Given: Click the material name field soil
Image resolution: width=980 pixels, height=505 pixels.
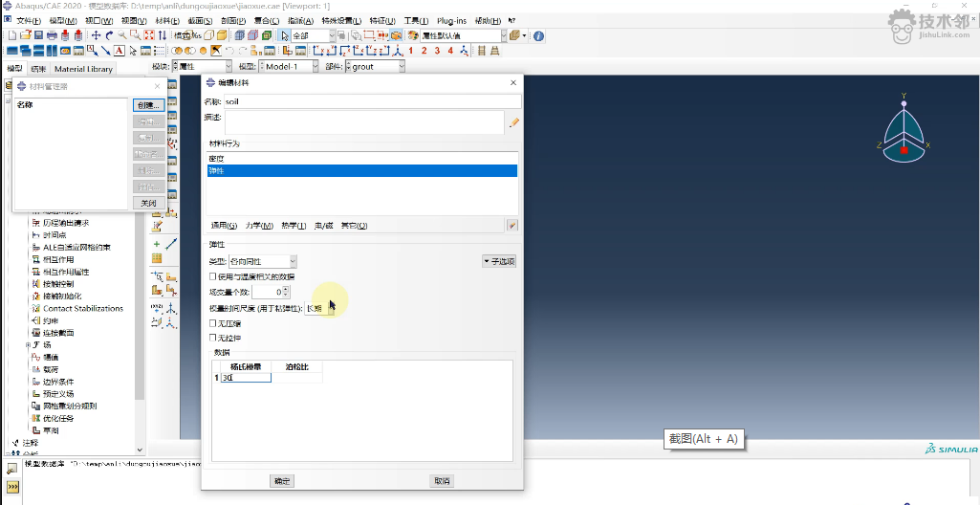Looking at the screenshot, I should (x=373, y=101).
